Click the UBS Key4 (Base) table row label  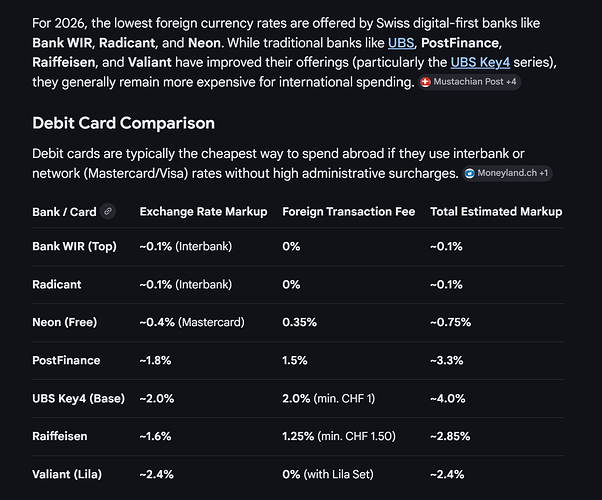(x=78, y=398)
